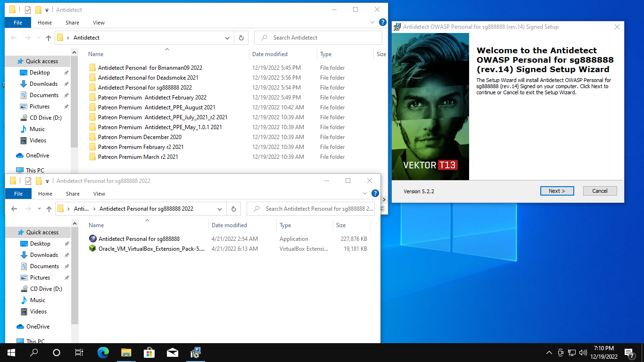
Task: Open the Antidetect Personal for sg888888 application file
Action: coord(139,239)
